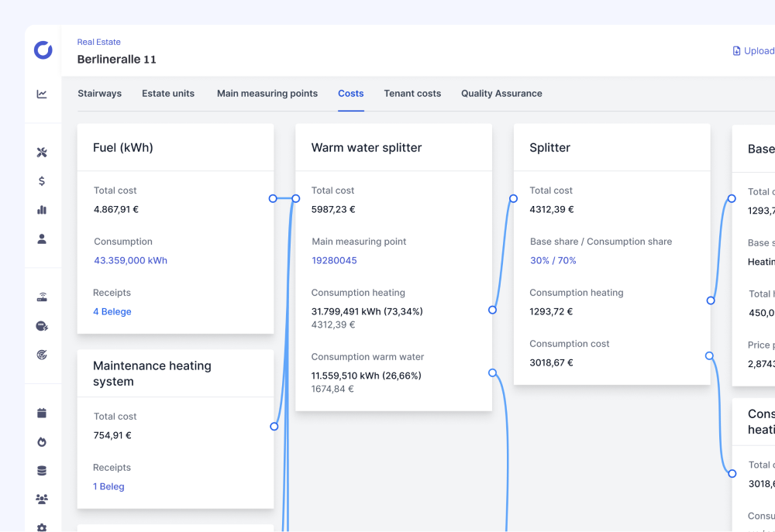Select the flame heating icon in sidebar
Screen dimensions: 775x532
click(x=42, y=441)
